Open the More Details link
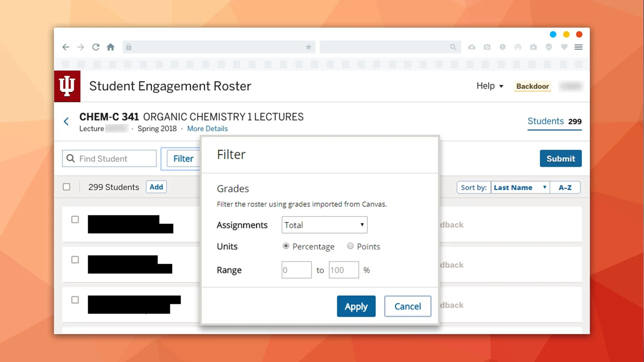Viewport: 644px width, 362px height. tap(207, 129)
